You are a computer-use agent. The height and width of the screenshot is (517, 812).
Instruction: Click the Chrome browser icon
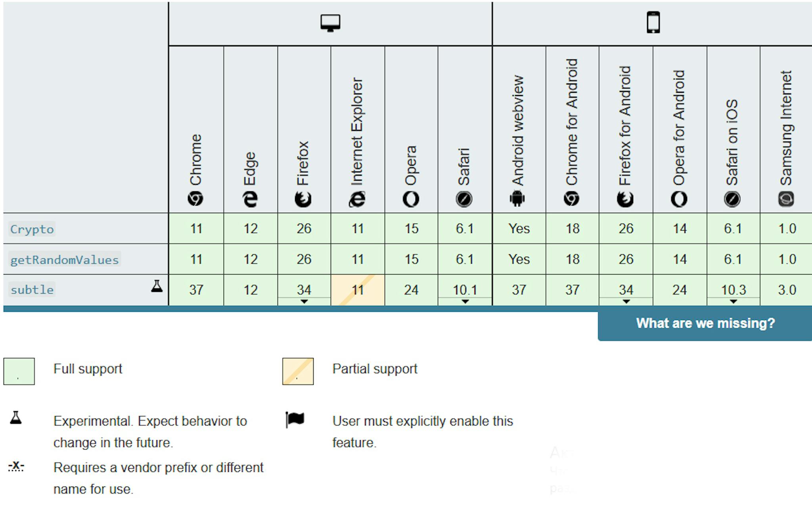tap(195, 198)
